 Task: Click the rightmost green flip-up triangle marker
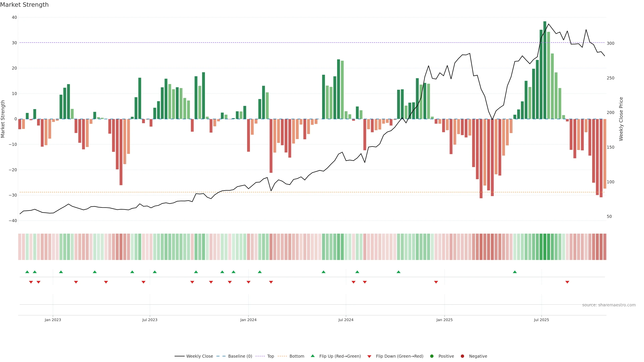pos(515,272)
